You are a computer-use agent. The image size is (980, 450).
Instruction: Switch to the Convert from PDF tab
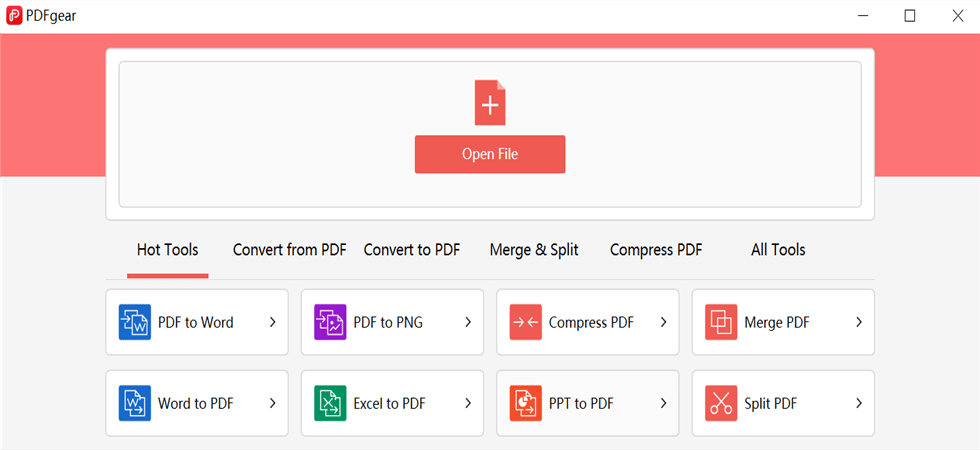coord(289,250)
